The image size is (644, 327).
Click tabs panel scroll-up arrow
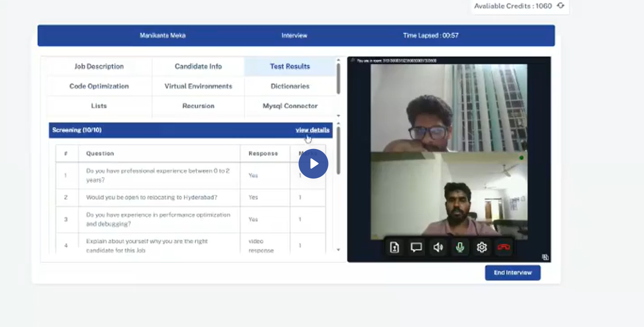[x=338, y=60]
